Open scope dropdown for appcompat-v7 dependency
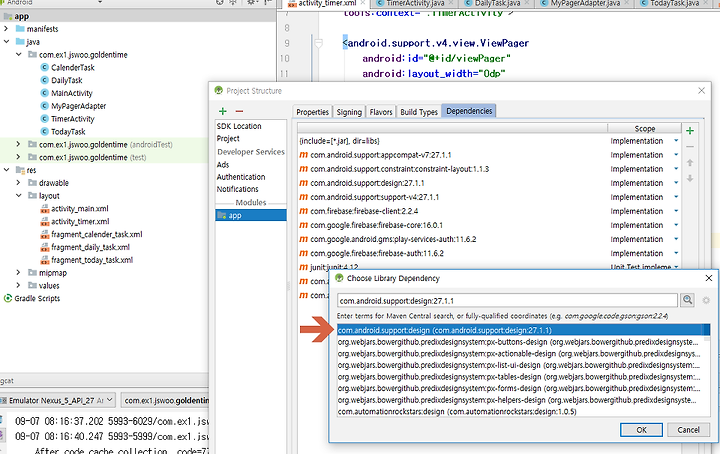 tap(676, 155)
